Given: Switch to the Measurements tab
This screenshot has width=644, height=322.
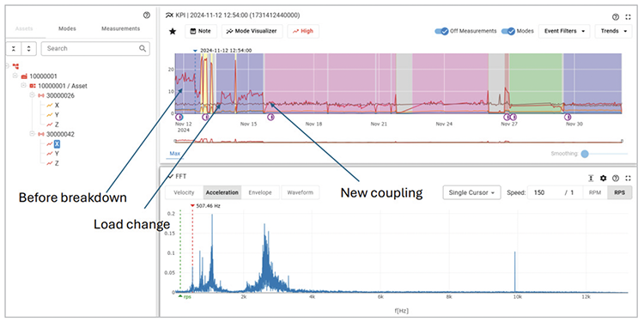Looking at the screenshot, I should (x=121, y=28).
